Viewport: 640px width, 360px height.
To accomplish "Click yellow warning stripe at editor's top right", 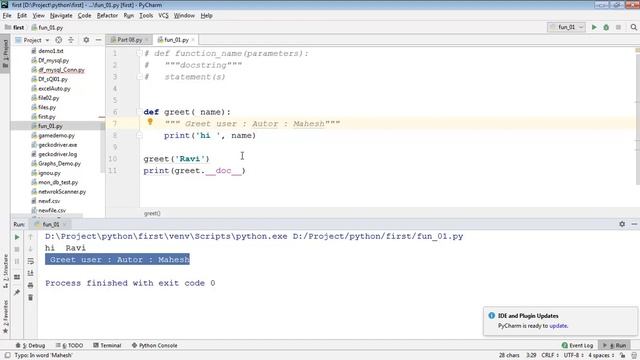I will click(x=638, y=50).
